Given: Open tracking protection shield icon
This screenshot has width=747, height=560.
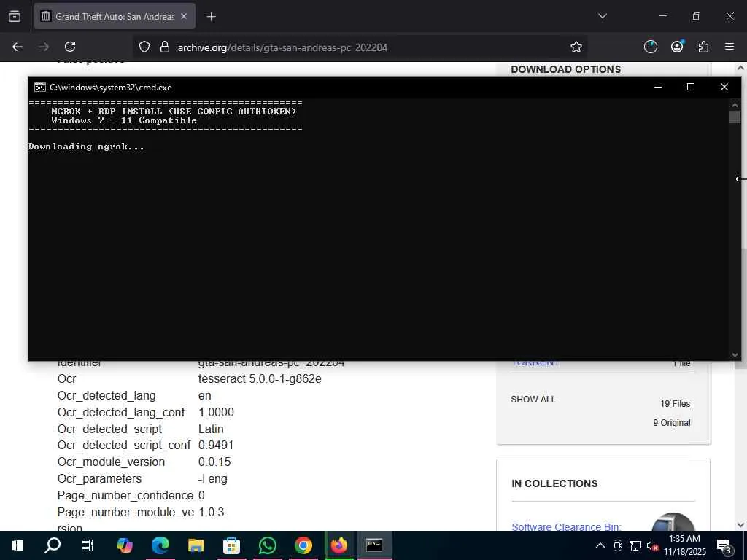Looking at the screenshot, I should tap(144, 47).
